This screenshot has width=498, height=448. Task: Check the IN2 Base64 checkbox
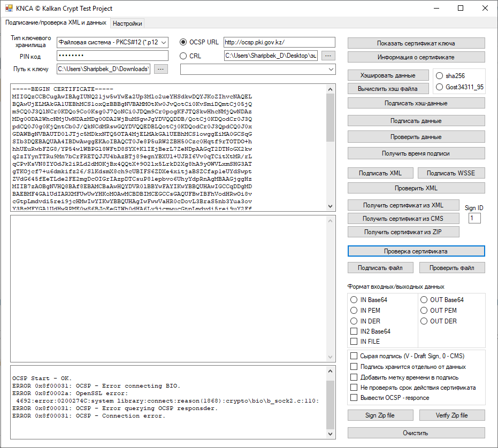coord(354,331)
